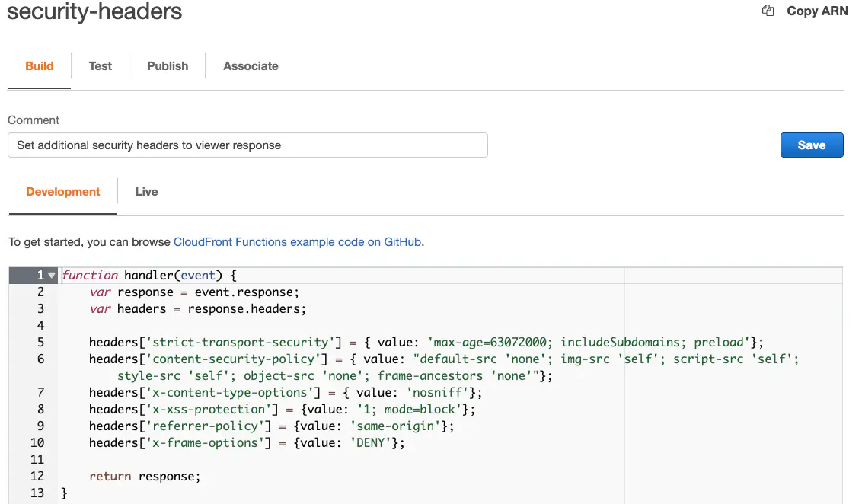Click the security-headers function title
This screenshot has height=504, width=862.
tap(94, 12)
